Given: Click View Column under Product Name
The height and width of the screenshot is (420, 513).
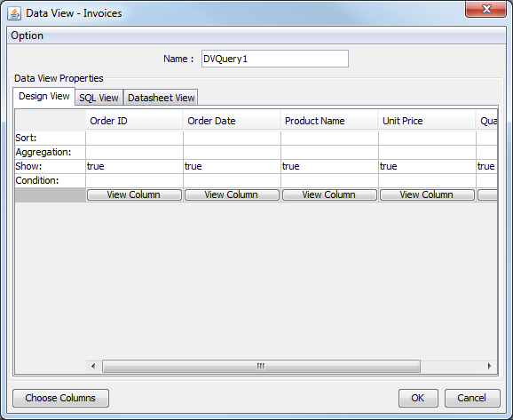Looking at the screenshot, I should [329, 194].
